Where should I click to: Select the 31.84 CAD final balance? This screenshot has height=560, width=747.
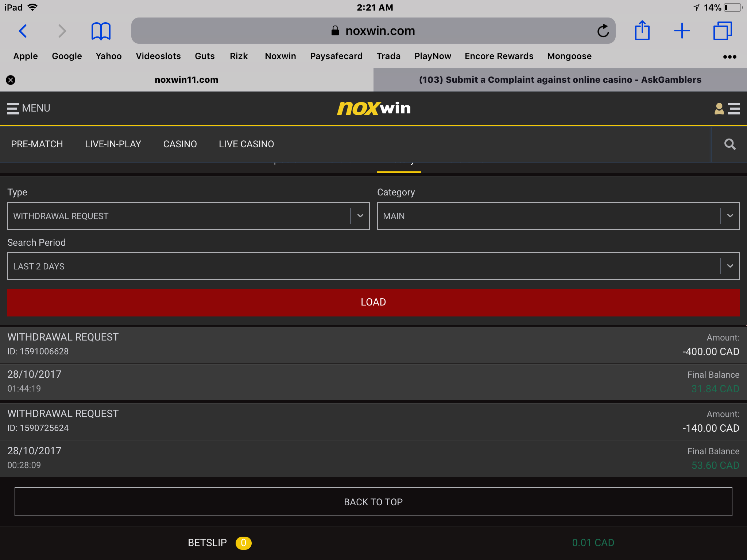715,389
